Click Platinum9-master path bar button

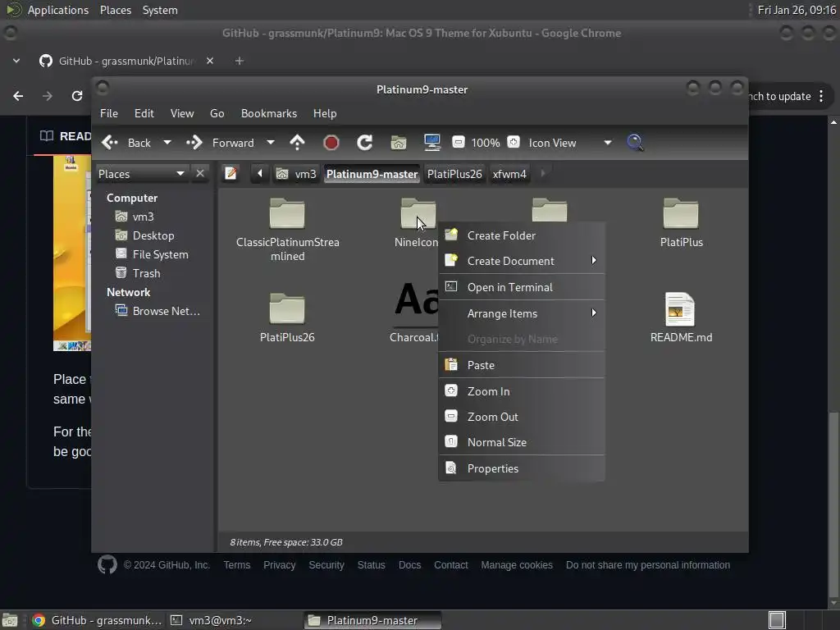372,174
